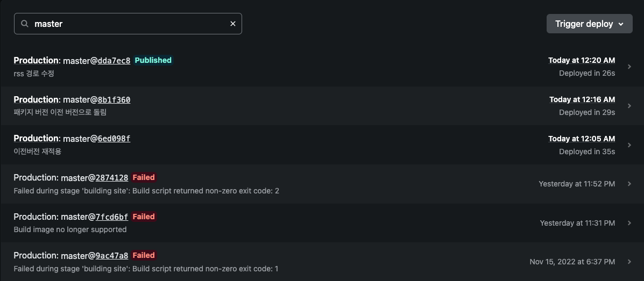Open the Trigger deploy dropdown
The image size is (644, 281).
[x=589, y=24]
